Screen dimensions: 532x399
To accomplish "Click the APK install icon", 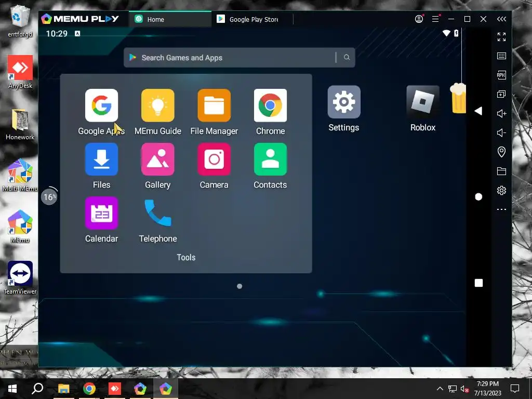I will click(x=501, y=75).
